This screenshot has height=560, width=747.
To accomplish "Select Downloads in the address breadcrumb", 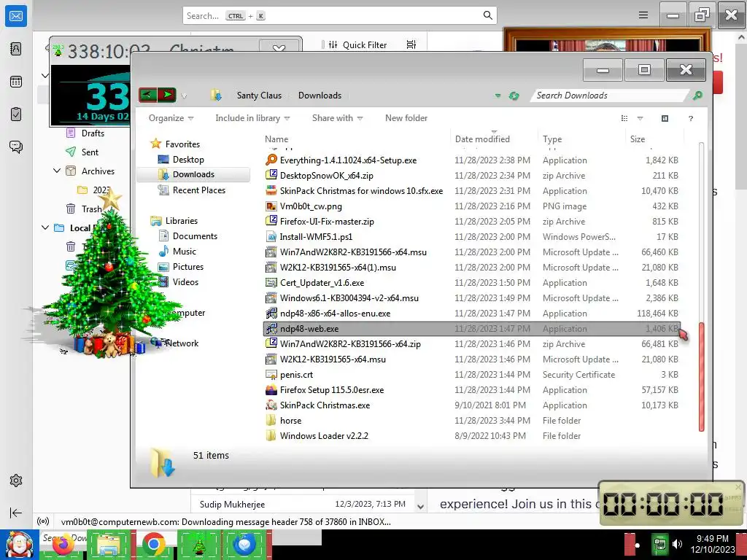I will point(320,96).
